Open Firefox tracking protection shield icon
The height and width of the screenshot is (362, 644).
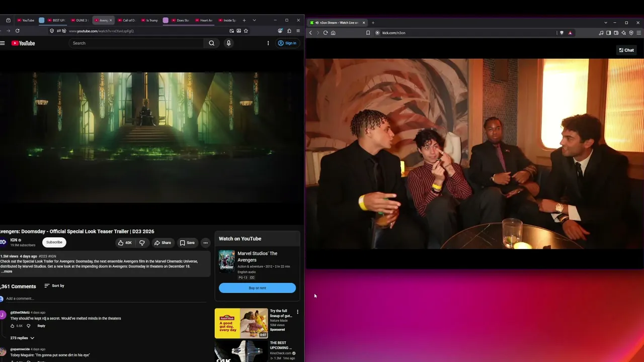(x=52, y=31)
